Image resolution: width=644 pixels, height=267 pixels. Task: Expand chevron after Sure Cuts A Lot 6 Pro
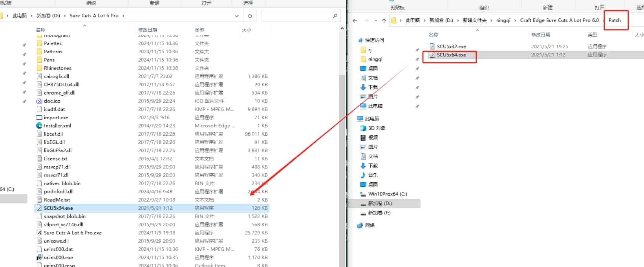[x=123, y=16]
